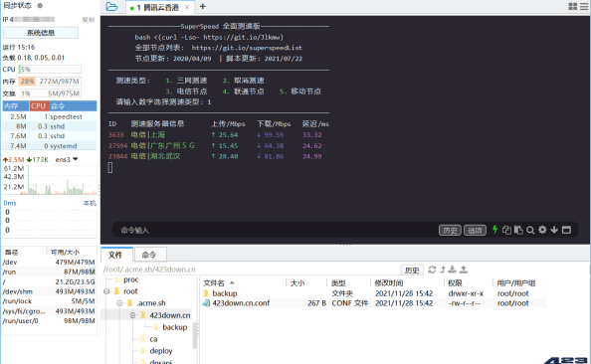Collapse the 423down.cn tree node

point(132,315)
